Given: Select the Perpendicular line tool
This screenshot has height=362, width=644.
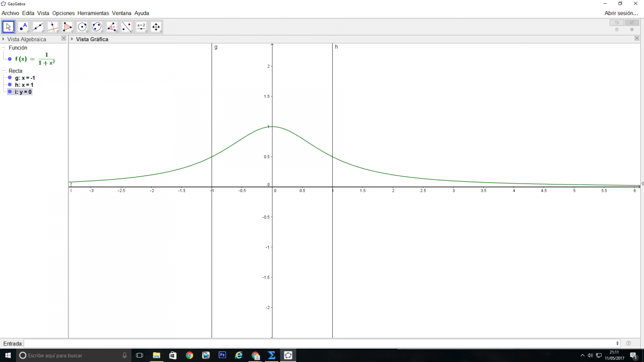Looking at the screenshot, I should (53, 27).
